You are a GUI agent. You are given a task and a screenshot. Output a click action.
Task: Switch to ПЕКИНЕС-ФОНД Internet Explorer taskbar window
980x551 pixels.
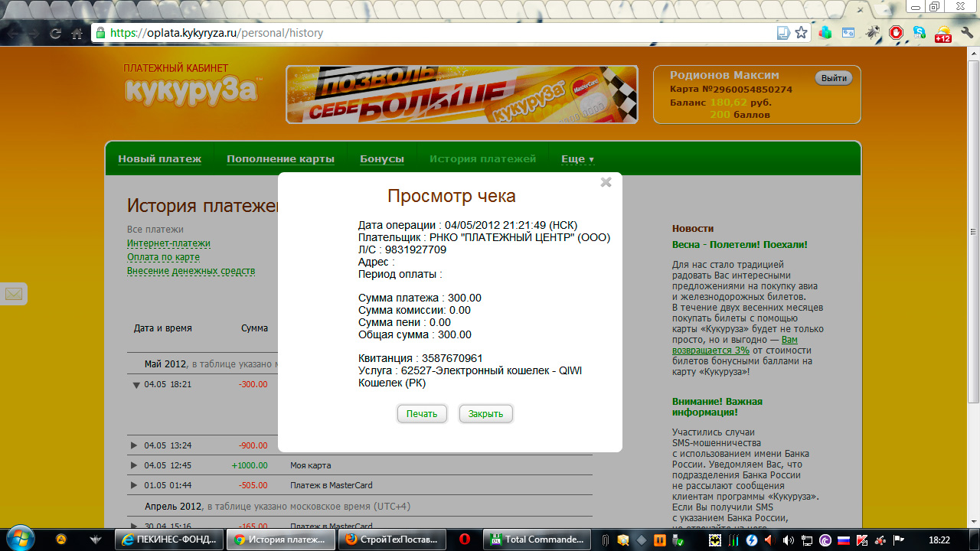coord(170,540)
